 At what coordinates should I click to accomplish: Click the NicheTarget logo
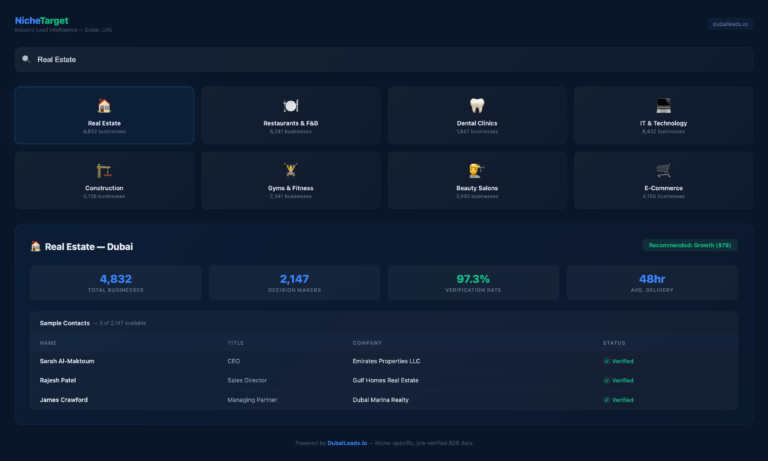[x=42, y=20]
